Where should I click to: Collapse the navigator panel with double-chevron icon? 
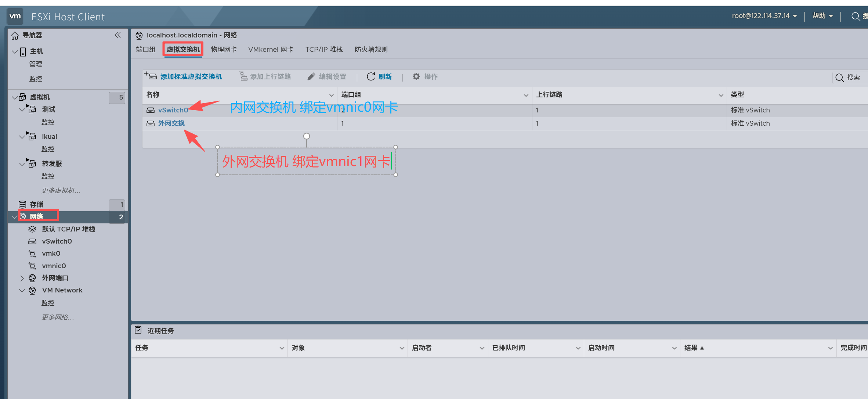pyautogui.click(x=117, y=35)
